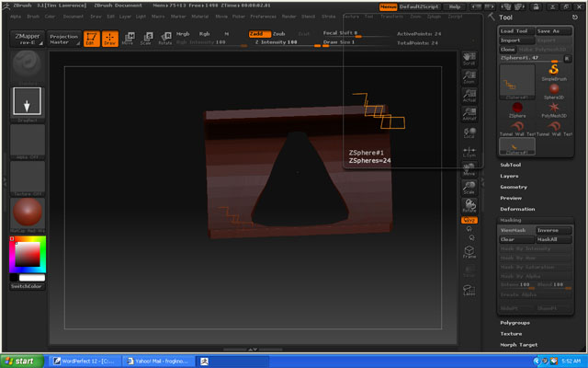Click the Inverse mask button
588x368 pixels.
[x=553, y=230]
